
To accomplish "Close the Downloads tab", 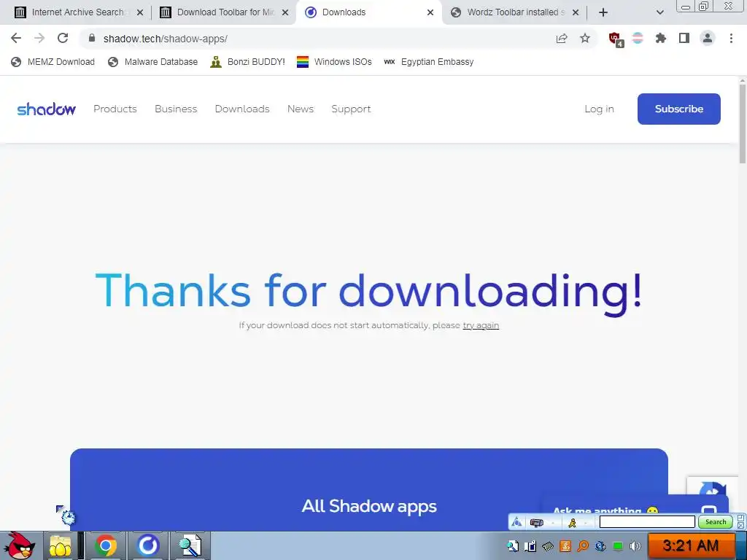I will click(x=430, y=12).
